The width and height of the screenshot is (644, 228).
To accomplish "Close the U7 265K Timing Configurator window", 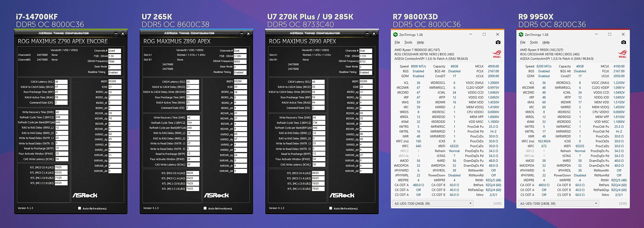I will (x=248, y=34).
